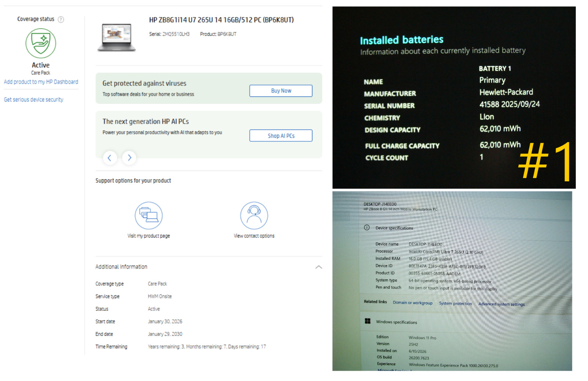The height and width of the screenshot is (381, 588).
Task: Open the Add product to my HP Dashboard link
Action: 41,82
